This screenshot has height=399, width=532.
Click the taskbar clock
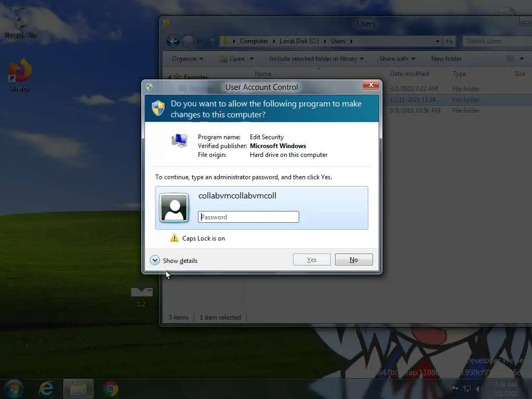(506, 389)
